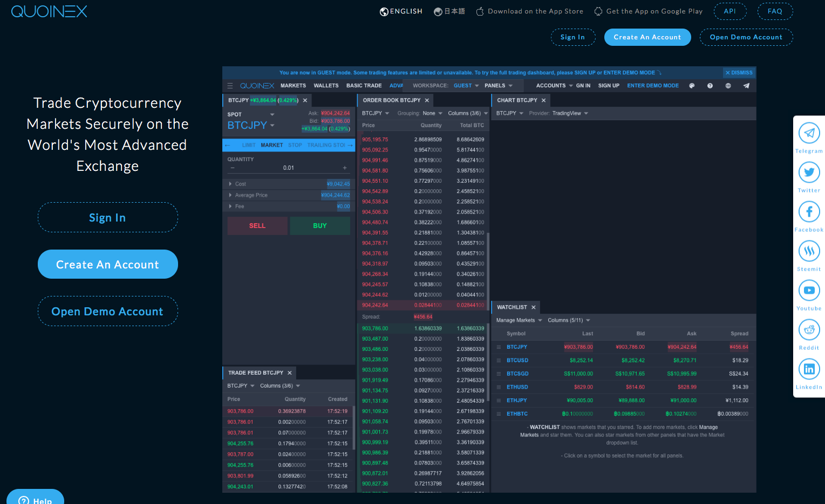Select the STOP order tab
825x504 pixels.
pos(295,145)
